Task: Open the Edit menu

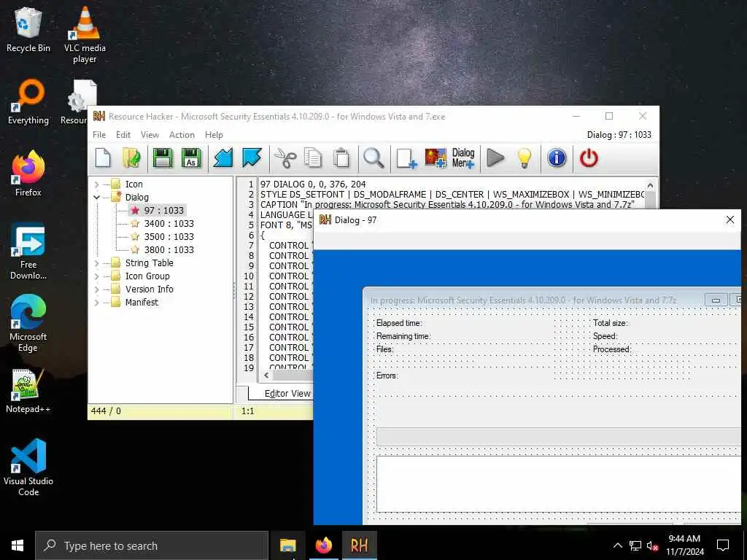Action: pyautogui.click(x=123, y=135)
